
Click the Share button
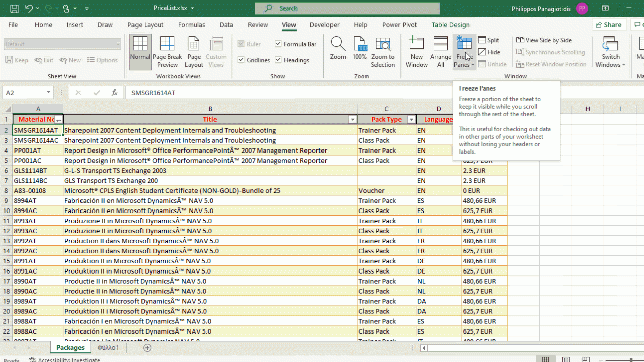tap(609, 25)
